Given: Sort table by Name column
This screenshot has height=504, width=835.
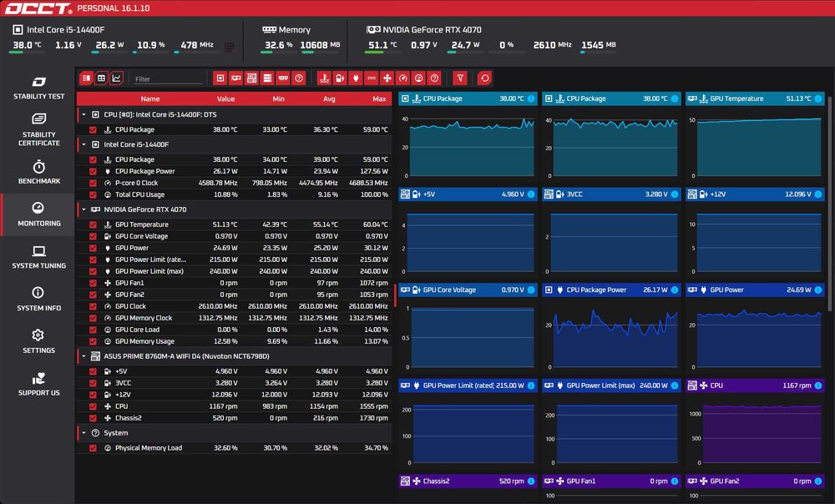Looking at the screenshot, I should pos(150,99).
